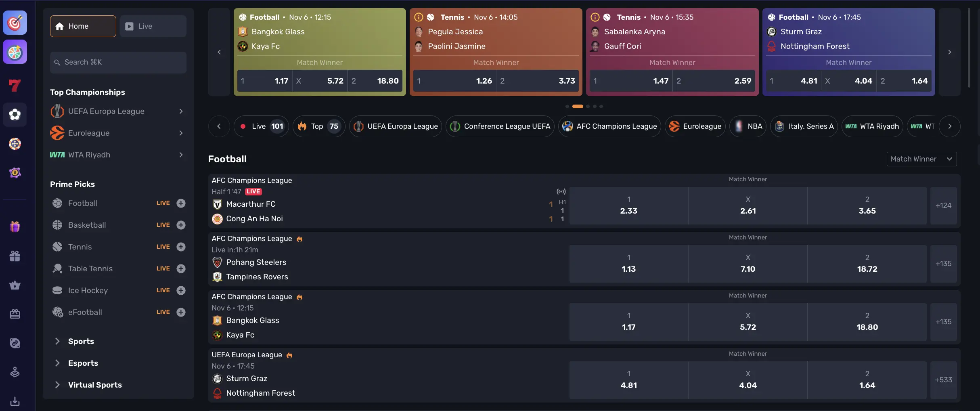Pick Gauff Cori at 2.59 on tennis card
This screenshot has height=411, width=980.
(x=714, y=81)
